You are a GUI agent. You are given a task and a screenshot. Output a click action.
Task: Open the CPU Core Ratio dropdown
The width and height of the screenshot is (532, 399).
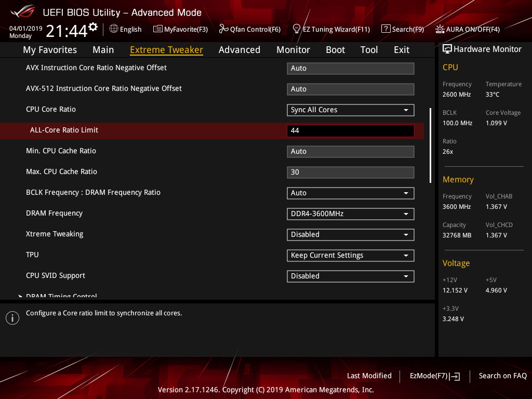coord(351,110)
